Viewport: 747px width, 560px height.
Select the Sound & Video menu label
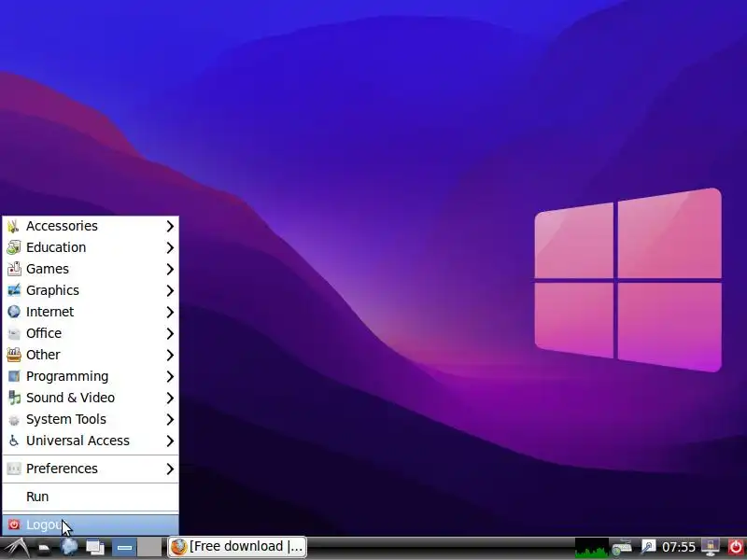pos(71,398)
